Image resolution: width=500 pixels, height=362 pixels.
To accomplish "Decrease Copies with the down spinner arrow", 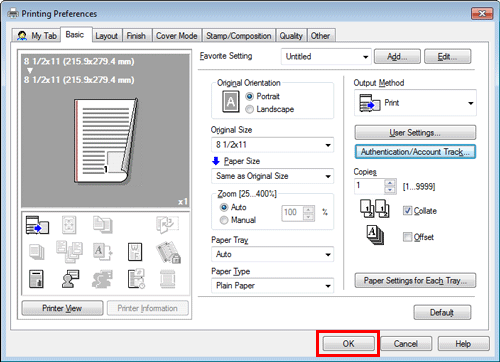I will pos(390,190).
